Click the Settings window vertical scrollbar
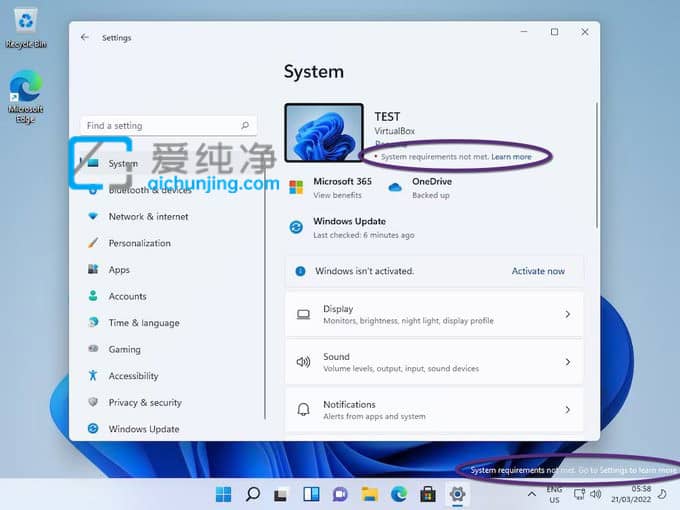 (597, 165)
